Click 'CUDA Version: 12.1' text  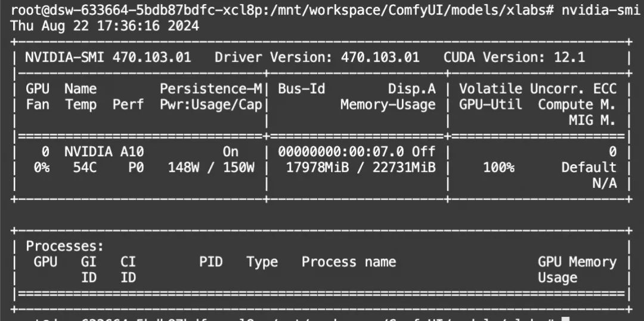tap(514, 57)
